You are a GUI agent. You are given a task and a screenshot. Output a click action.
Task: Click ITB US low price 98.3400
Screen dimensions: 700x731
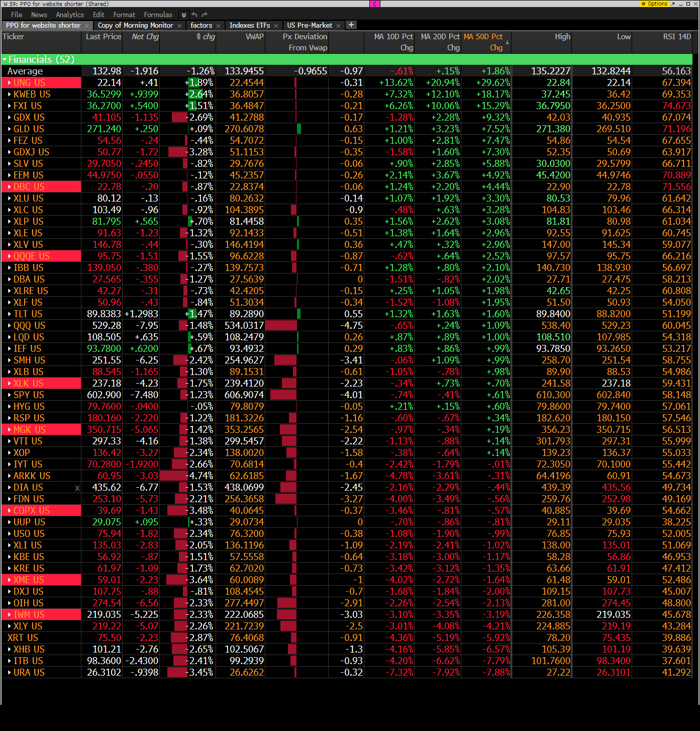pos(614,661)
